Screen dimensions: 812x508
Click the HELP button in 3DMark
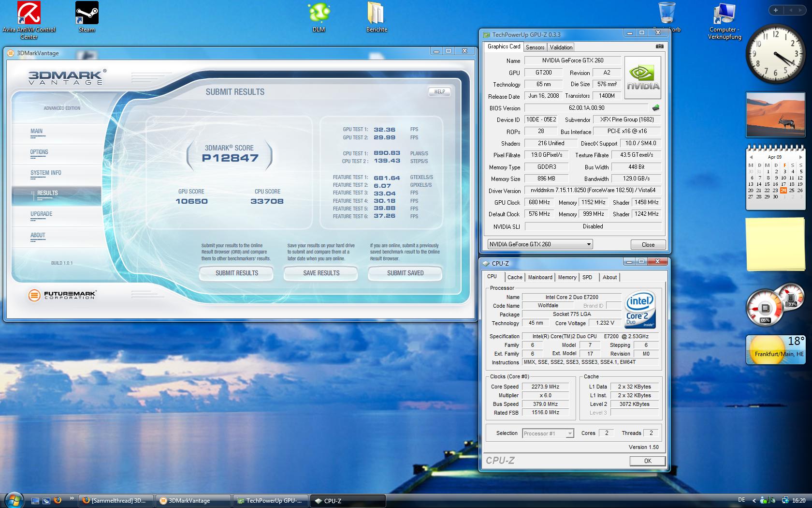coord(439,91)
